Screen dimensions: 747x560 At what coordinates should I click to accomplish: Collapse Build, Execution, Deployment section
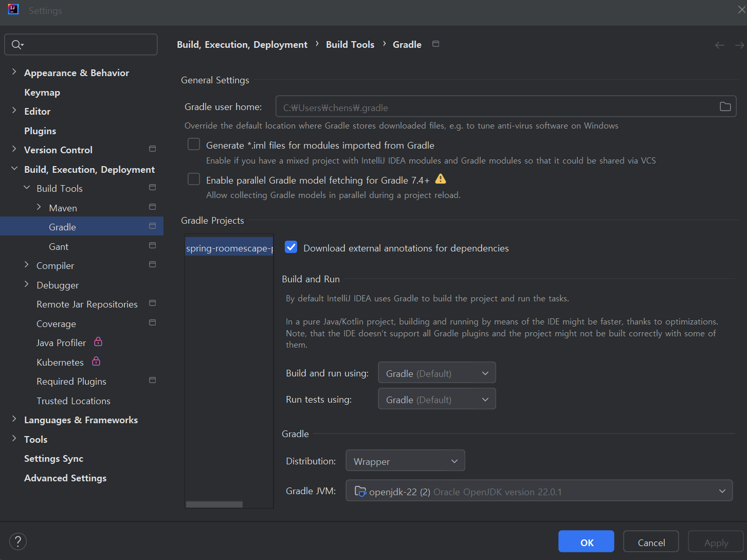pos(14,169)
